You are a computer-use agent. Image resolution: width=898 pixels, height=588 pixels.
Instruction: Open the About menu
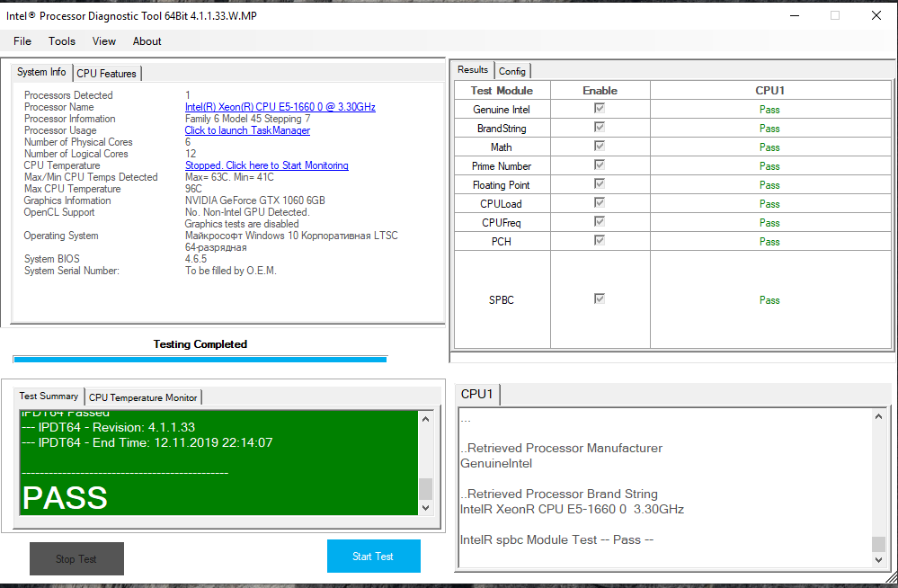(x=147, y=41)
